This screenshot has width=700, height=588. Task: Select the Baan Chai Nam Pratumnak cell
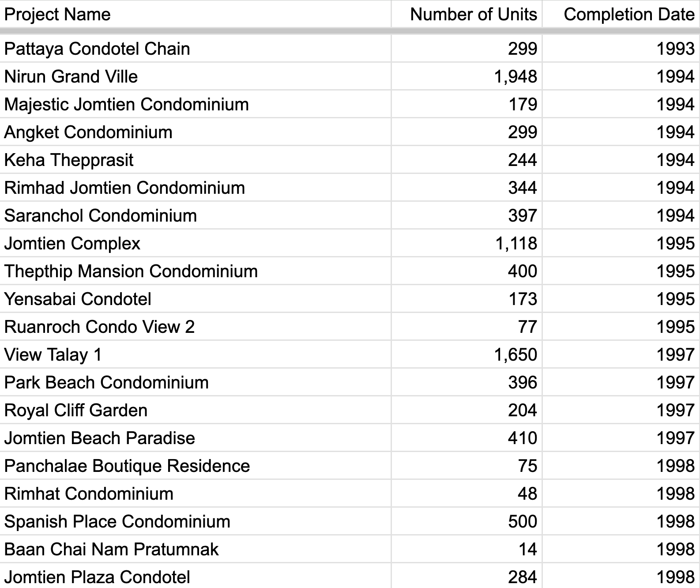195,549
